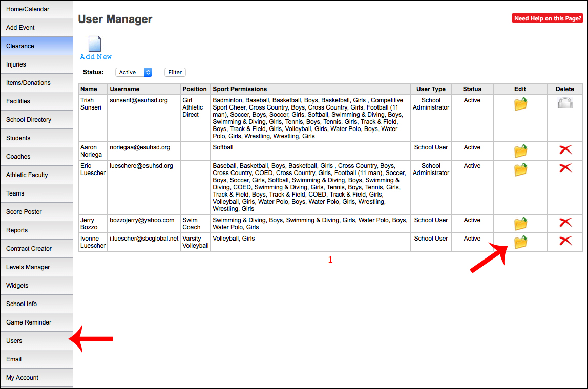Click the name Jerry Bozzo
The width and height of the screenshot is (588, 389).
[x=89, y=224]
